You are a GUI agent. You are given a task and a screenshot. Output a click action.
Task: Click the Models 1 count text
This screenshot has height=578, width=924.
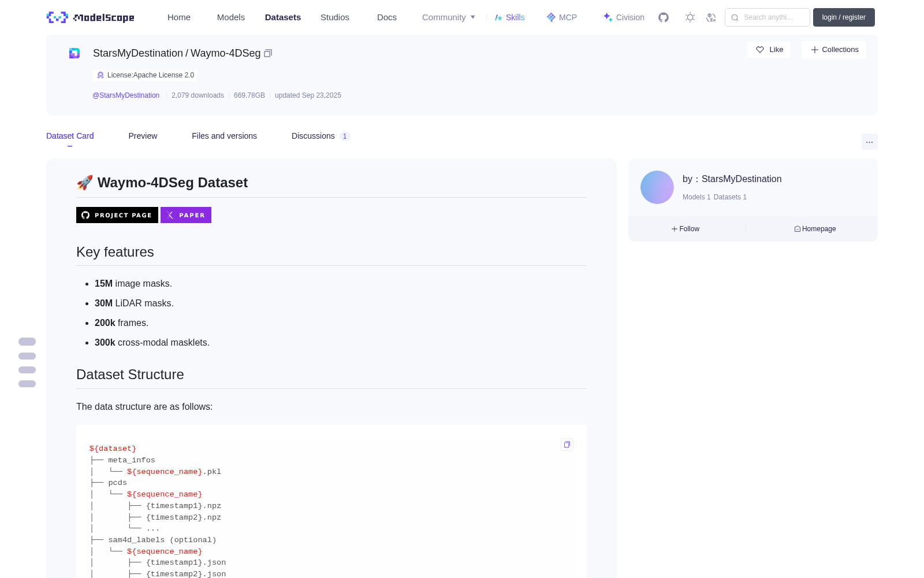click(x=696, y=197)
